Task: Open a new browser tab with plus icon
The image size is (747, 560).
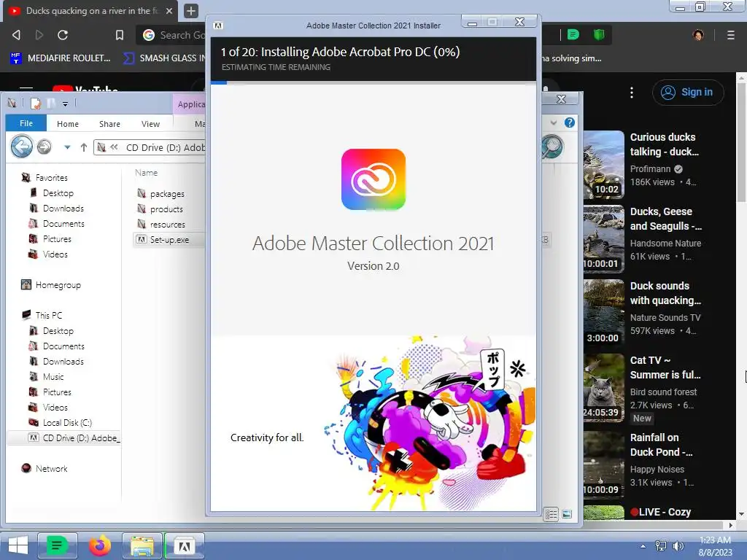Action: tap(190, 10)
